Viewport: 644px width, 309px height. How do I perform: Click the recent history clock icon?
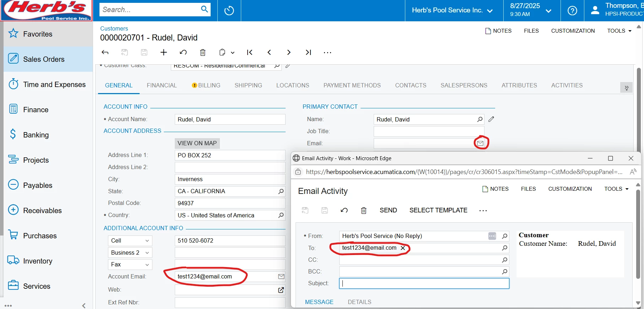coord(229,10)
